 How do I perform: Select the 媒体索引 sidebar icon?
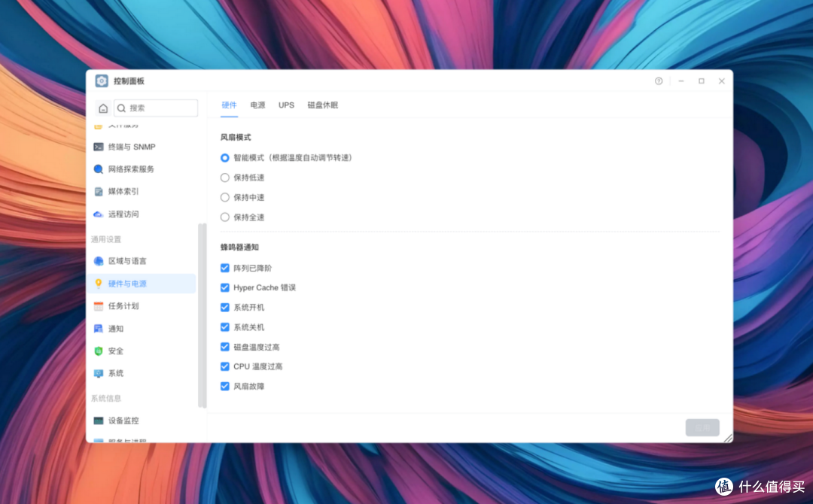tap(98, 192)
